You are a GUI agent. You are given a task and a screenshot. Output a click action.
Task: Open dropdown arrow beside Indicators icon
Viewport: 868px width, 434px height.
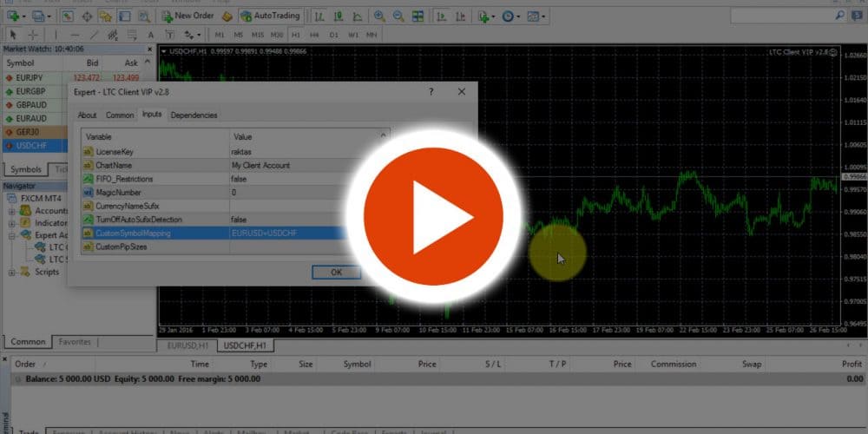click(494, 16)
